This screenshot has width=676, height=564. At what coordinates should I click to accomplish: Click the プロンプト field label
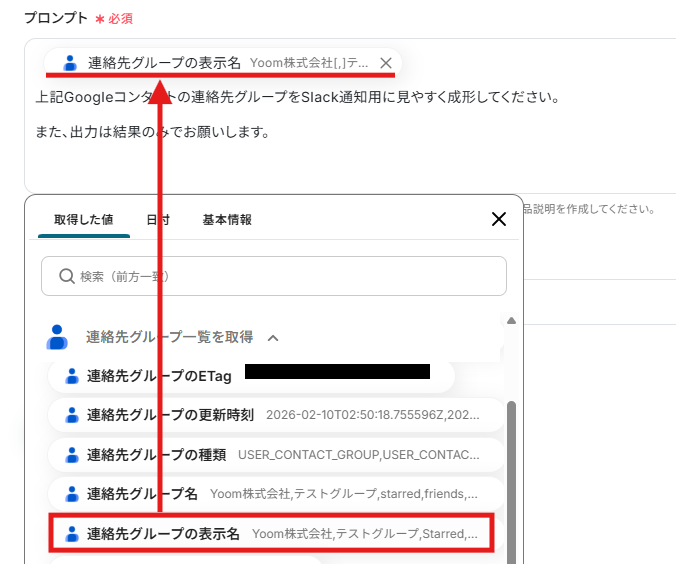coord(56,18)
